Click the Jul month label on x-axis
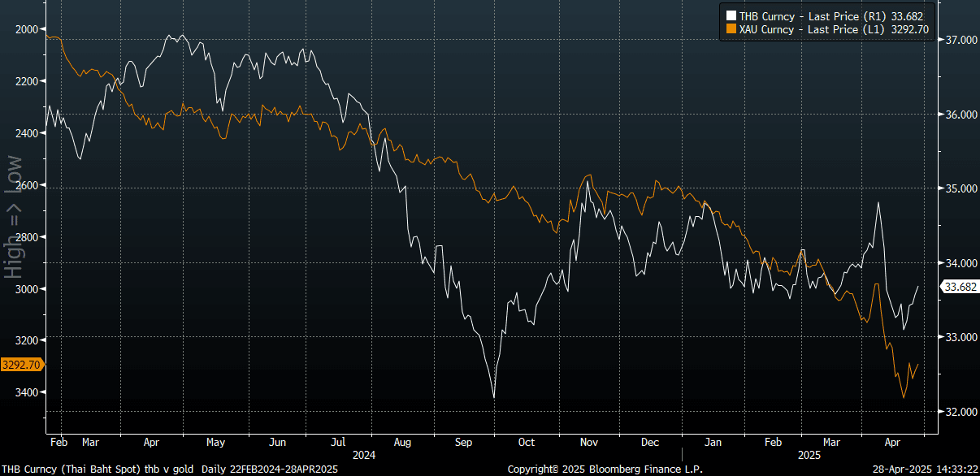980x476 pixels. tap(338, 443)
